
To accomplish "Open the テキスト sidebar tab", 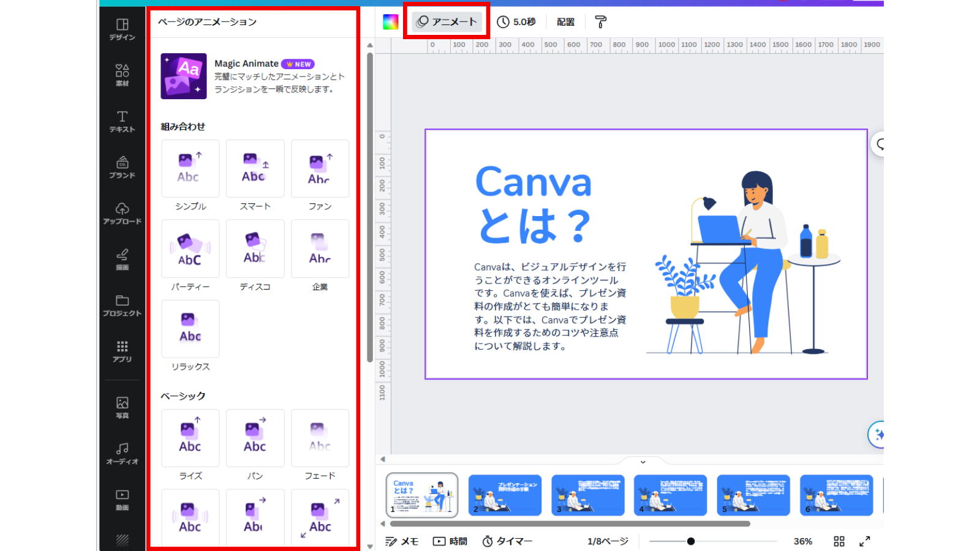I will (x=122, y=121).
